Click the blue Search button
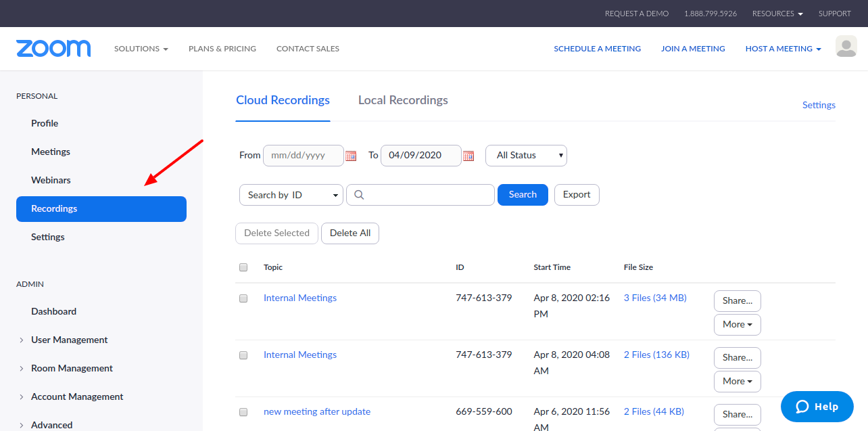 coord(523,195)
